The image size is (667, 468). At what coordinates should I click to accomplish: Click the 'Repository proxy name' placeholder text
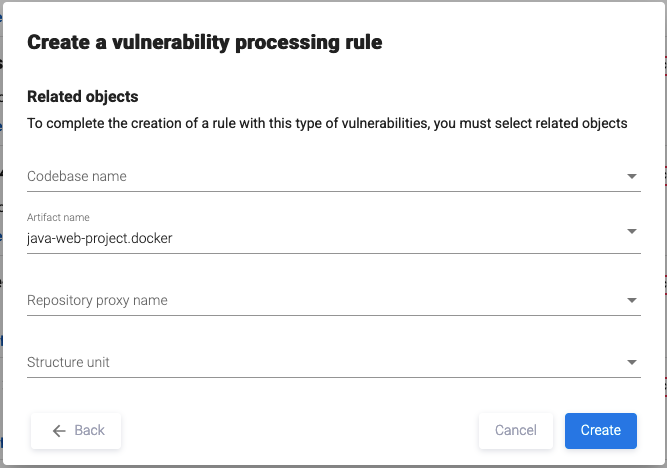[x=97, y=301]
